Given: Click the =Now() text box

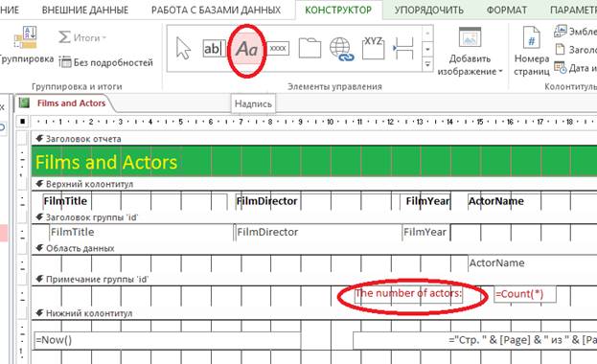Looking at the screenshot, I should (167, 340).
